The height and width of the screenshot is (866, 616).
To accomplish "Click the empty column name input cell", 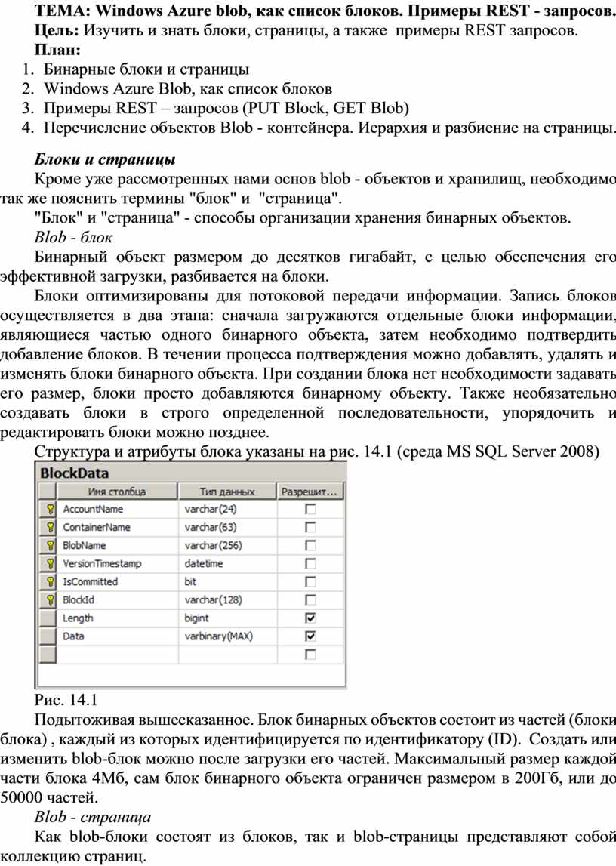I will tap(117, 655).
